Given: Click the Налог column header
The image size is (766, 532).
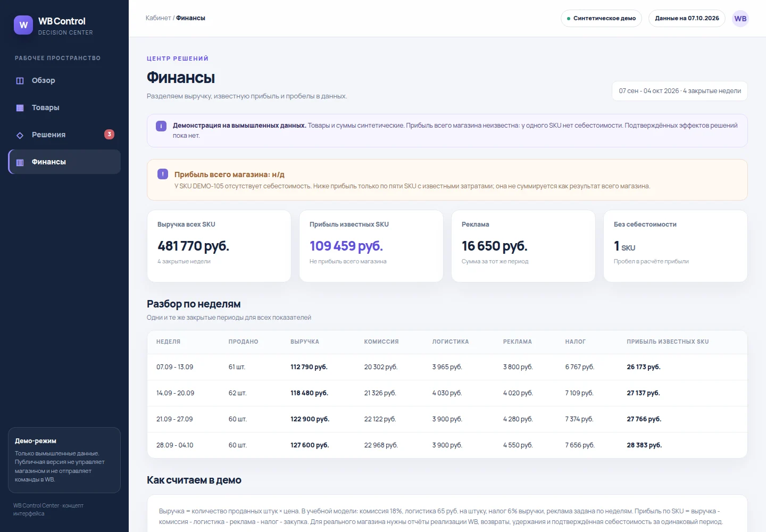Looking at the screenshot, I should point(575,342).
